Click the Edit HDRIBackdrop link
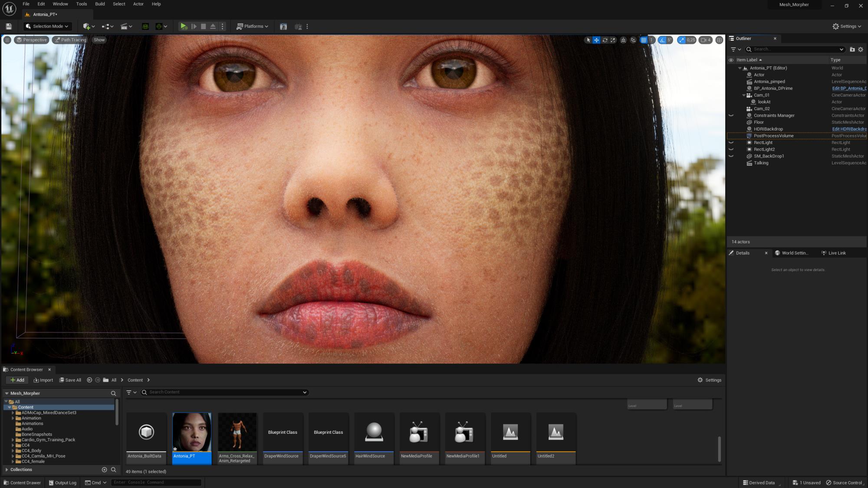This screenshot has width=868, height=488. pyautogui.click(x=849, y=129)
